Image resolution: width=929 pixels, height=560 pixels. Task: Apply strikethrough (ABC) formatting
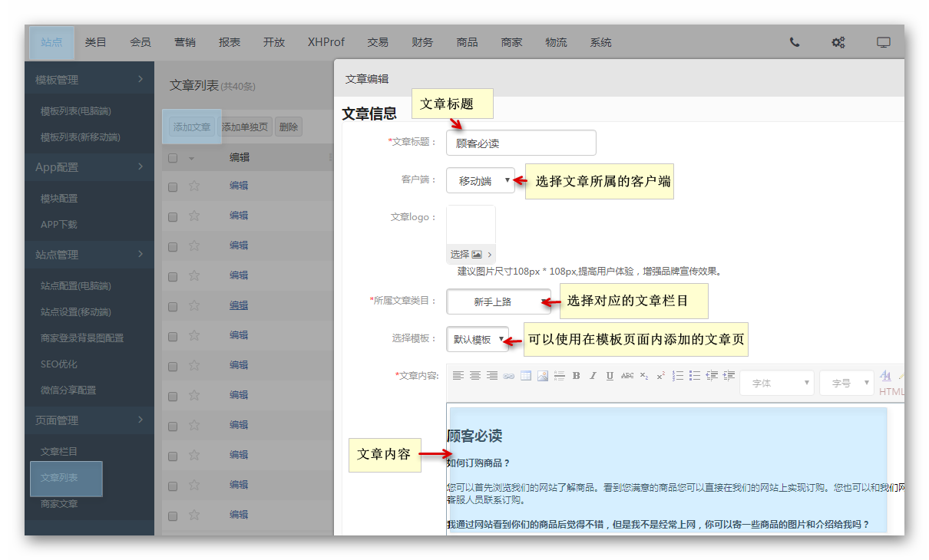[627, 376]
